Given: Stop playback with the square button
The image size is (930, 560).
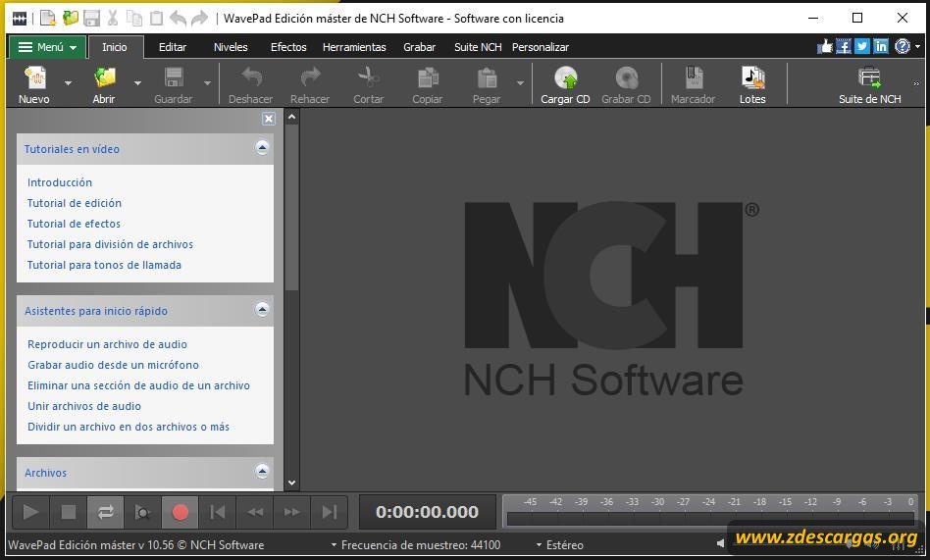Looking at the screenshot, I should pos(69,512).
